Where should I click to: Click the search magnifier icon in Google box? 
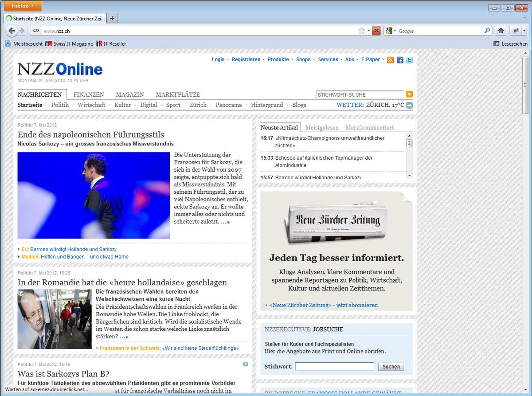(x=487, y=31)
